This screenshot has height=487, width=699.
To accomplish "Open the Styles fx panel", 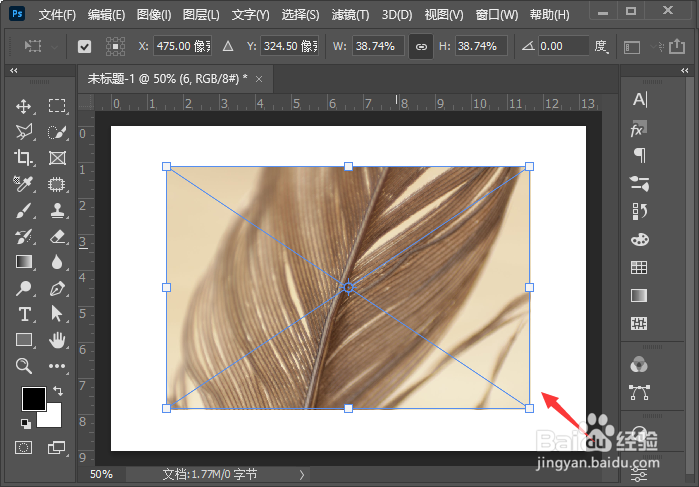I will pyautogui.click(x=639, y=129).
